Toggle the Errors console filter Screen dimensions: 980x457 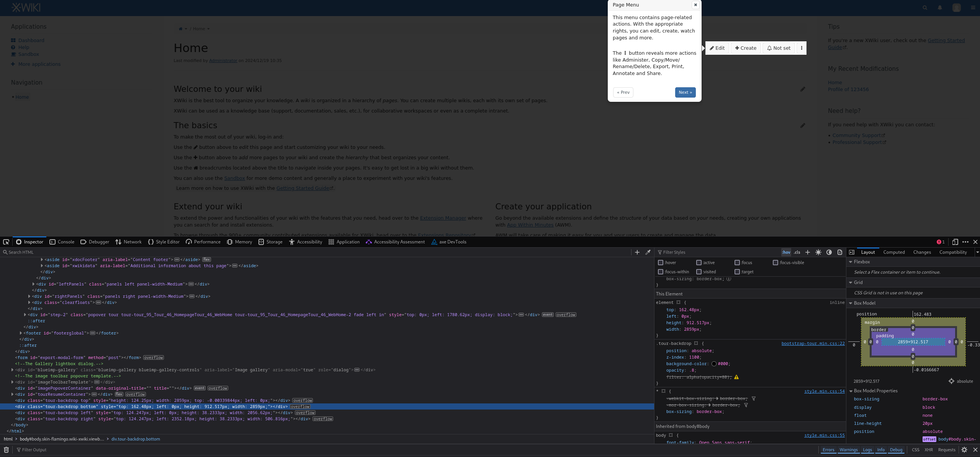pos(828,450)
